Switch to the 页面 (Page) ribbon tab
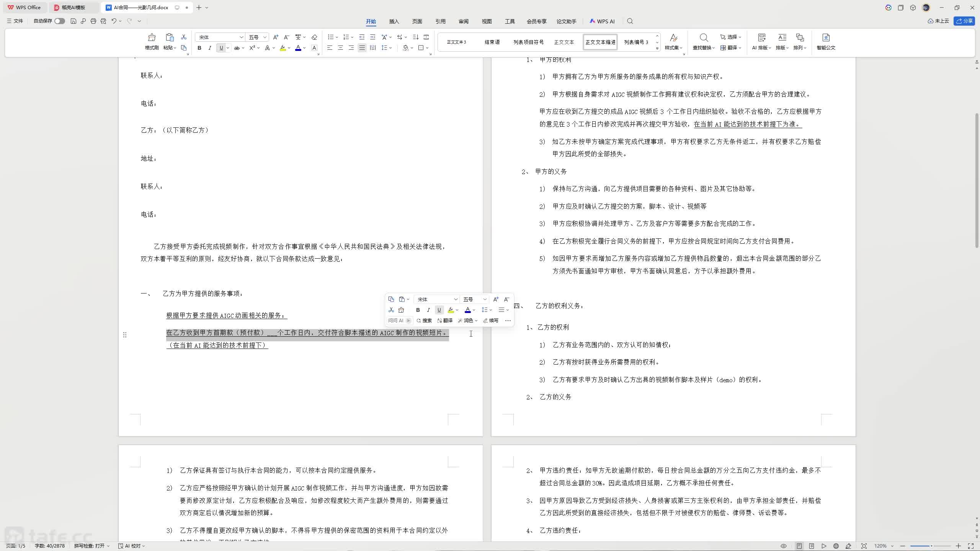 pos(417,21)
